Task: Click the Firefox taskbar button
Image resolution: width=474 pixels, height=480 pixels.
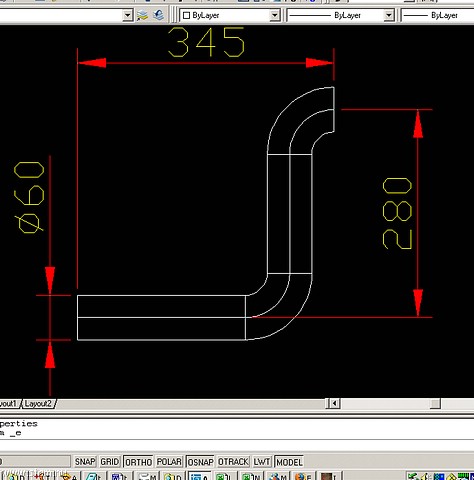Action: pos(303,477)
